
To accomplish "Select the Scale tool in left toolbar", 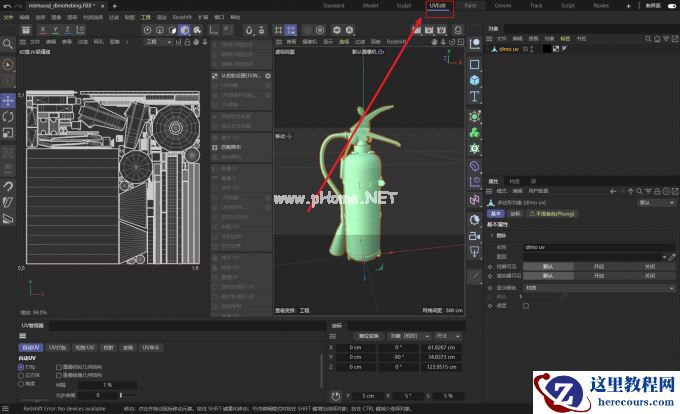I will point(8,133).
